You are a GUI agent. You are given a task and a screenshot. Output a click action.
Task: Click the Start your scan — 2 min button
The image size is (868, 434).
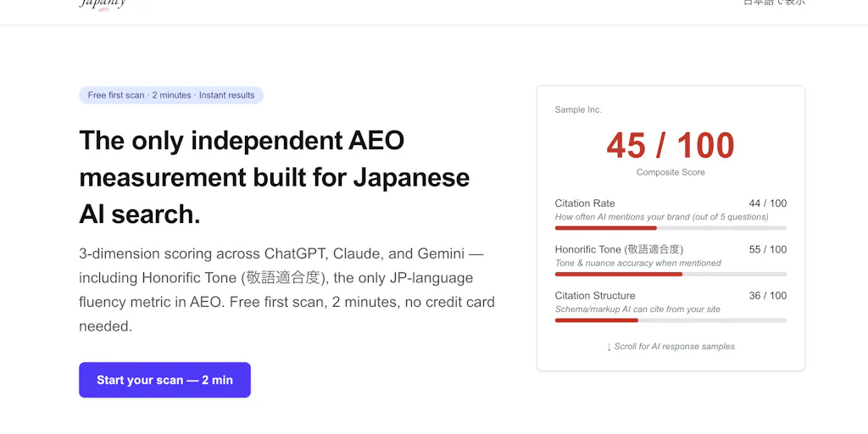tap(164, 380)
